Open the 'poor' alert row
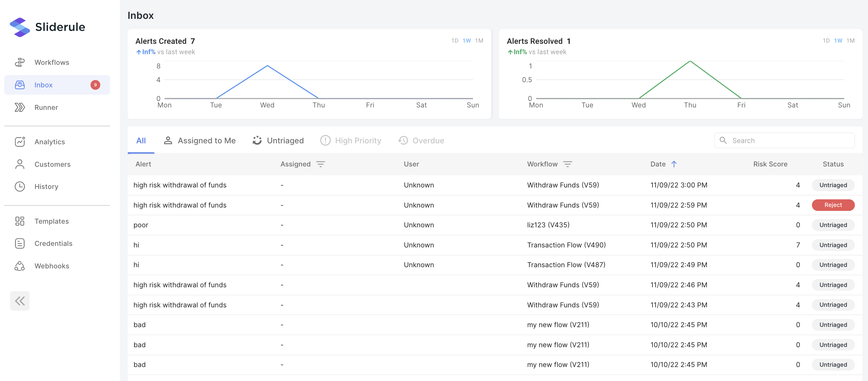This screenshot has height=381, width=868. click(x=141, y=225)
